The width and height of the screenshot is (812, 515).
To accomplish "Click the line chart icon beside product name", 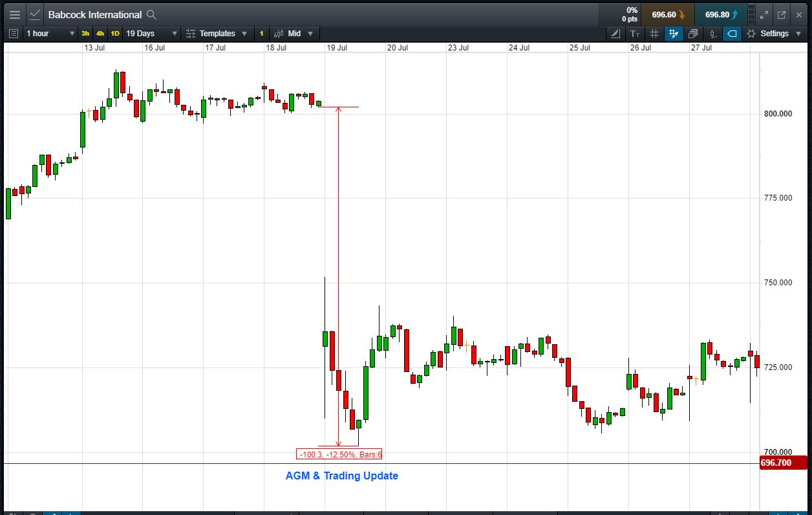I will point(35,14).
